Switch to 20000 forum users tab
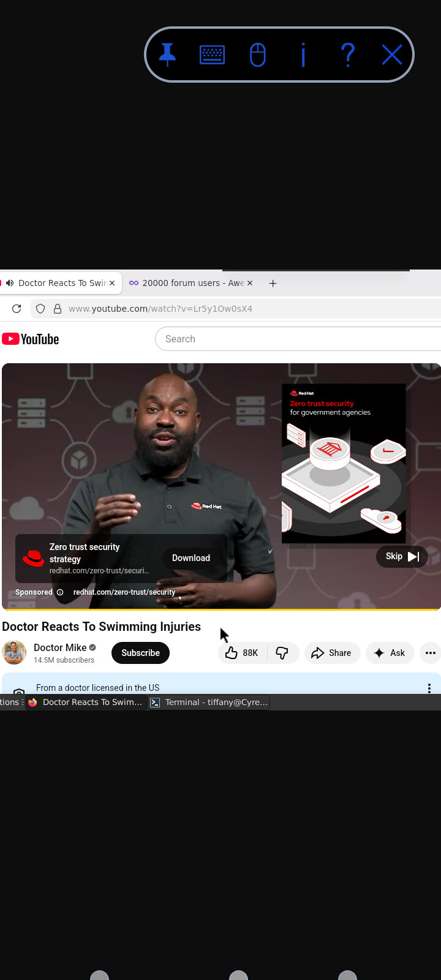 tap(189, 283)
